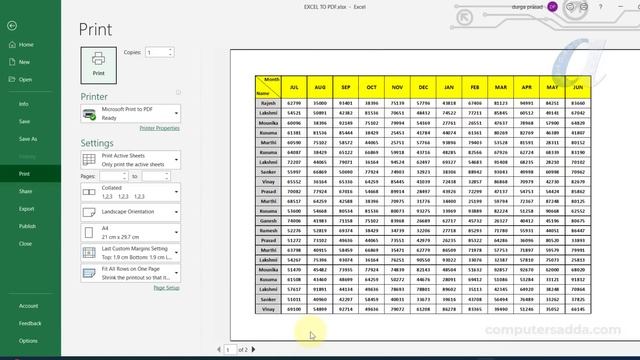Open Account settings
The width and height of the screenshot is (640, 360).
[x=29, y=306]
